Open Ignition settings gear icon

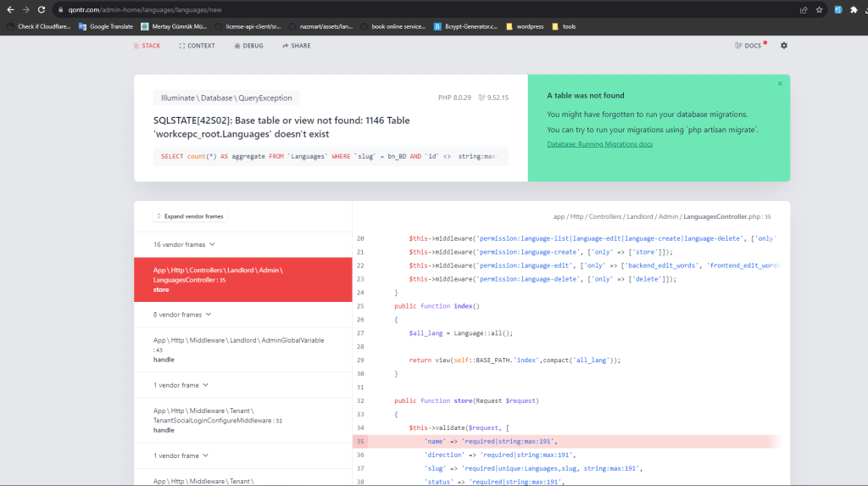tap(784, 46)
